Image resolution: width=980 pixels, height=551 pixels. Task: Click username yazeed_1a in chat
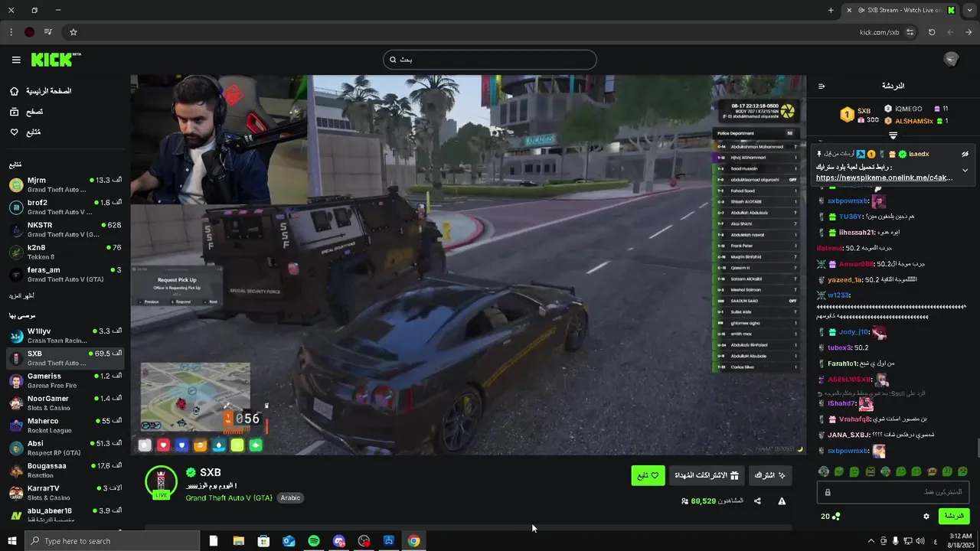844,280
